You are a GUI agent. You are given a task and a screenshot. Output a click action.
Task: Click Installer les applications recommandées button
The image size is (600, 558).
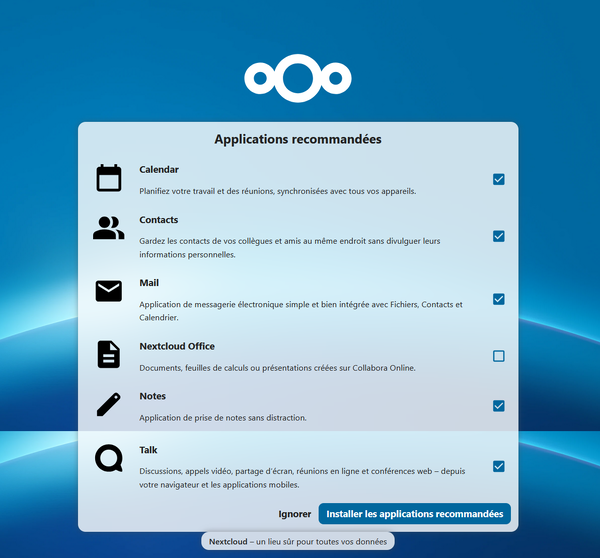coord(414,514)
